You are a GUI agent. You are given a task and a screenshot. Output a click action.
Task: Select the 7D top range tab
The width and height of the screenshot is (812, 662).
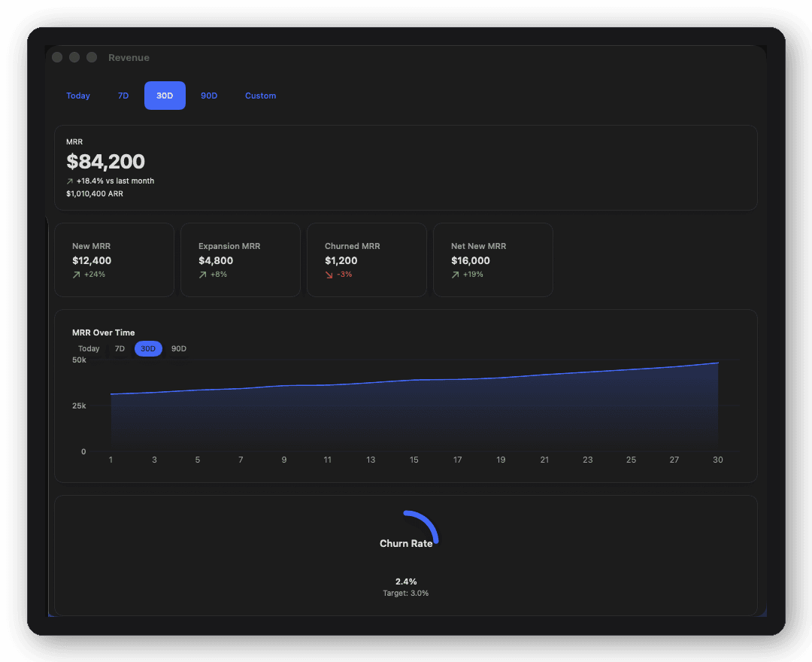[x=123, y=96]
